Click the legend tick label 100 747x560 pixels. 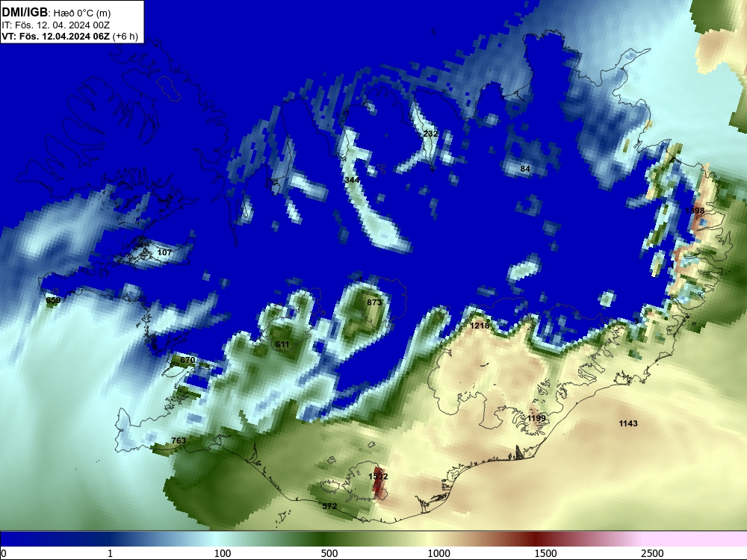pos(223,553)
